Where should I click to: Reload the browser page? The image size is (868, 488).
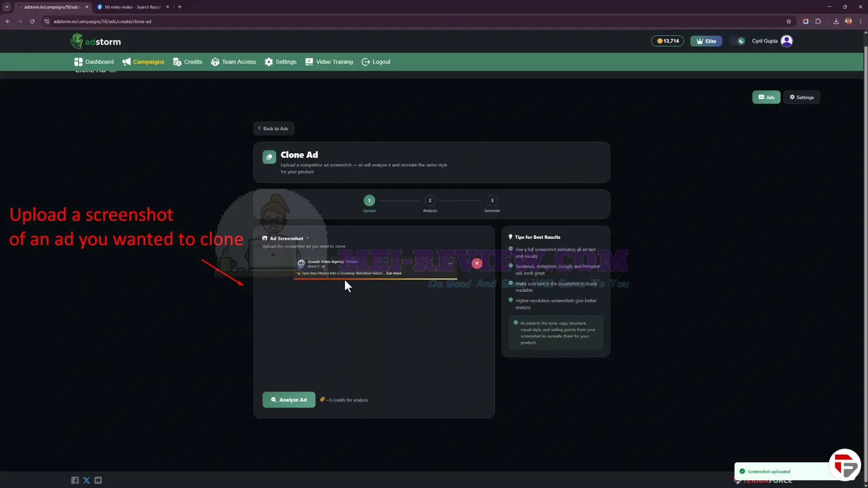tap(32, 21)
